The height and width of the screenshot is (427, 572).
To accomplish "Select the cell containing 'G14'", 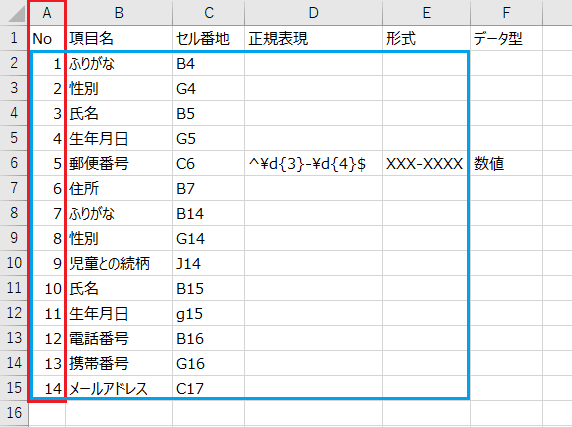I will click(x=208, y=238).
